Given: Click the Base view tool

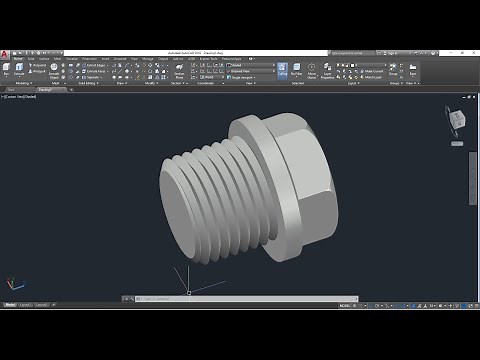Looking at the screenshot, I should coord(413,69).
